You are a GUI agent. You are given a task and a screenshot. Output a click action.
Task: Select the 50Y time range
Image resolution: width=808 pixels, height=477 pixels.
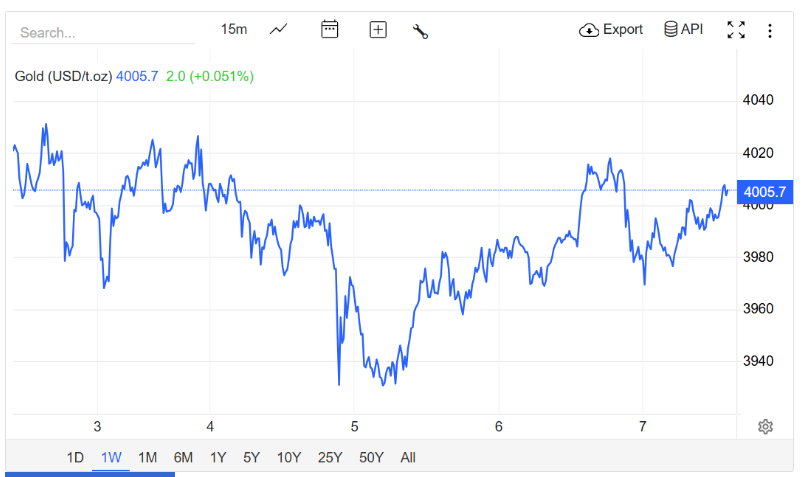pyautogui.click(x=371, y=458)
